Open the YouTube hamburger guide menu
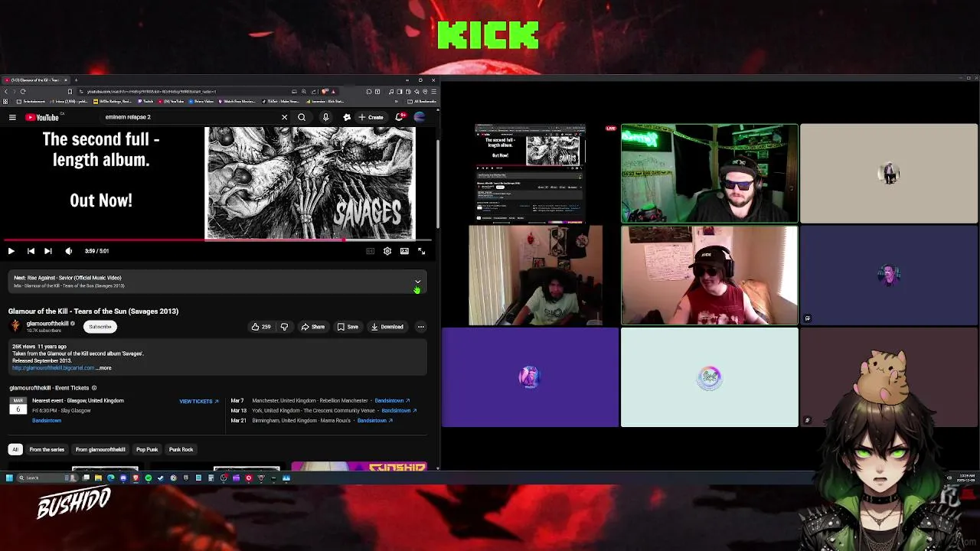Image resolution: width=980 pixels, height=551 pixels. (12, 117)
